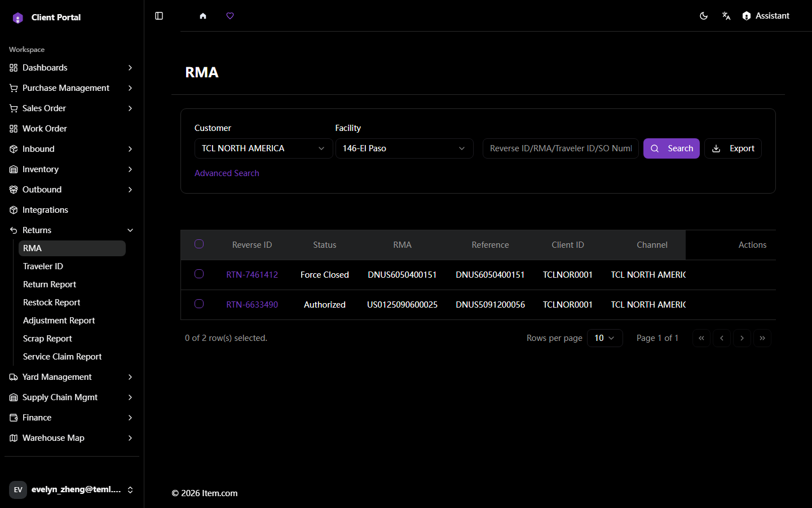Collapse the Returns section

click(x=72, y=230)
